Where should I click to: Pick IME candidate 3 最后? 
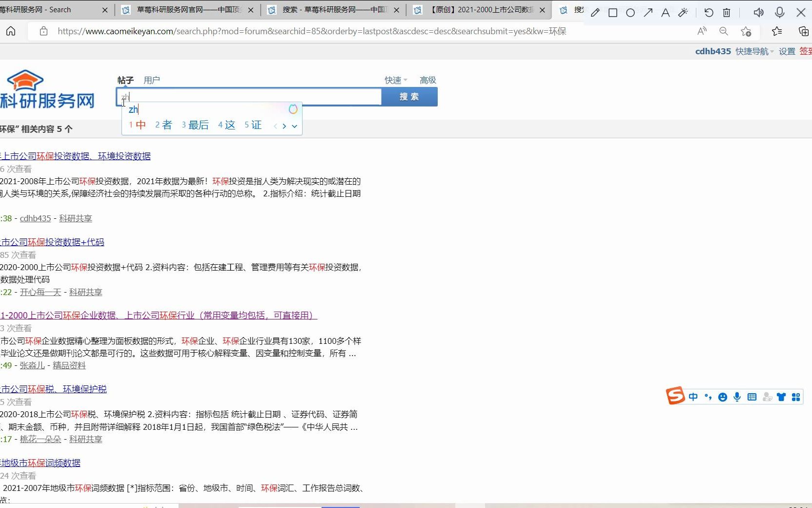(195, 125)
